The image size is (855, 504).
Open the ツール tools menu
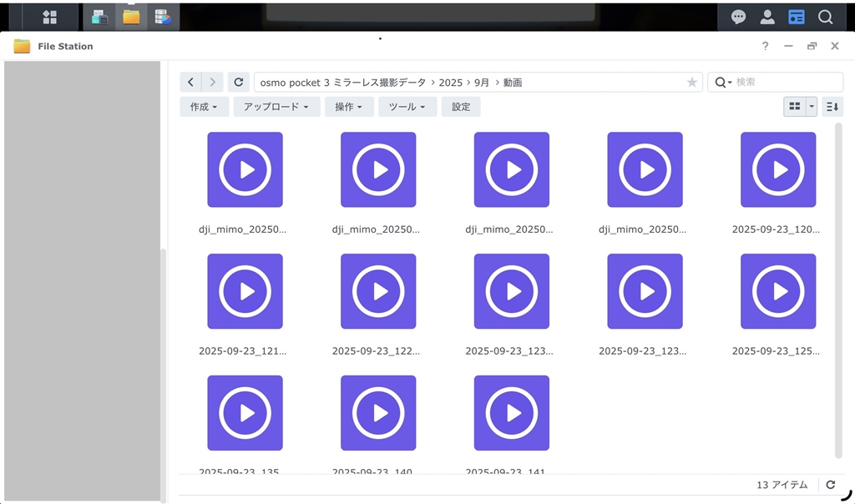coord(407,107)
